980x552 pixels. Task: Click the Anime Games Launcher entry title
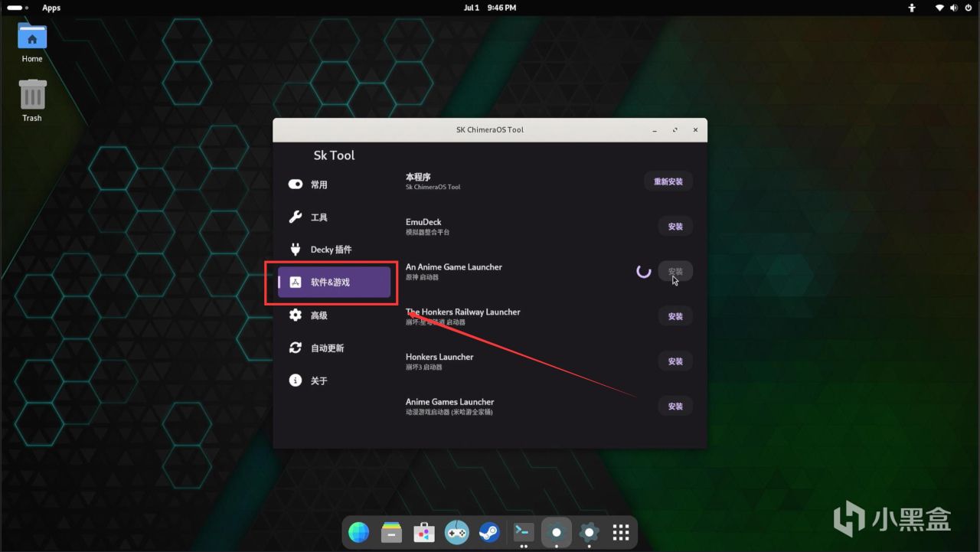pos(450,402)
